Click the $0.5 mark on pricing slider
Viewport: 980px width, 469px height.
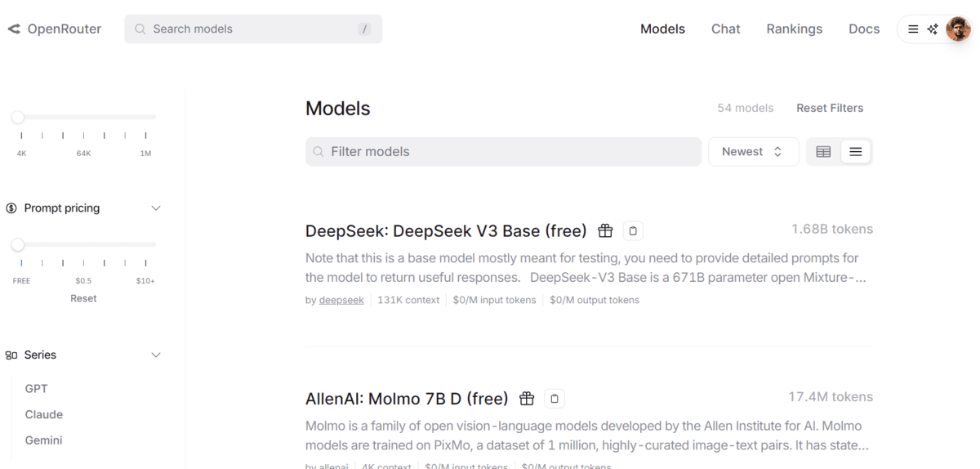click(83, 281)
